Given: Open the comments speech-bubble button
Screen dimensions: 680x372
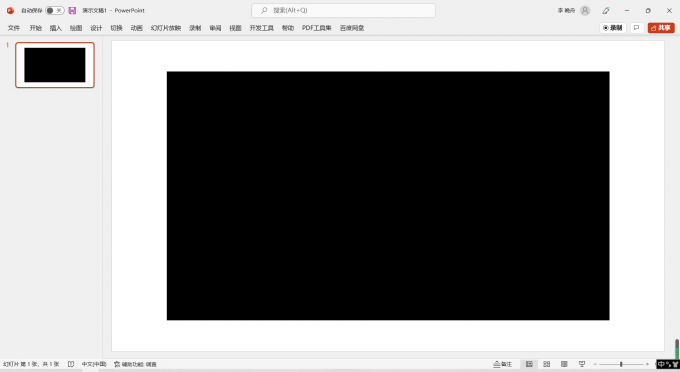Looking at the screenshot, I should [637, 28].
